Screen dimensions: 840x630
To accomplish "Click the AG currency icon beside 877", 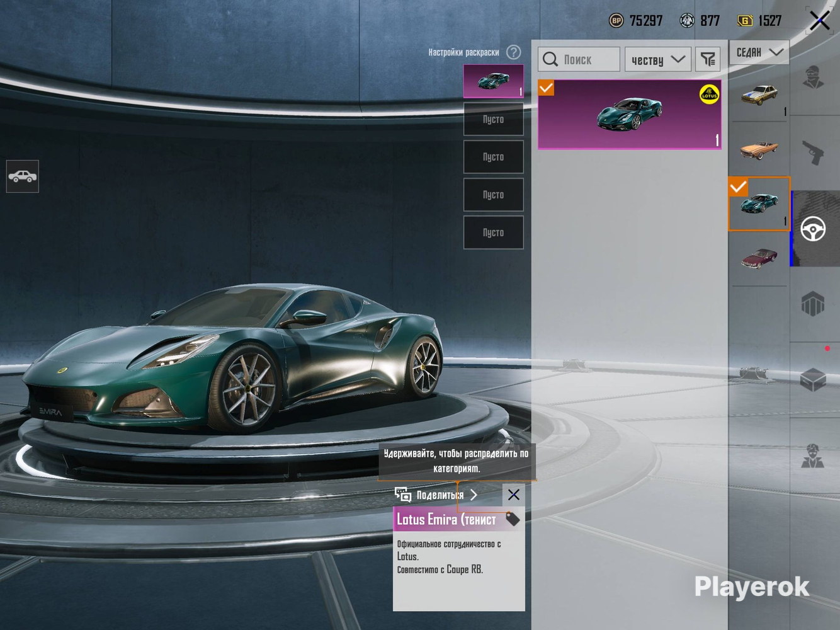I will (686, 21).
